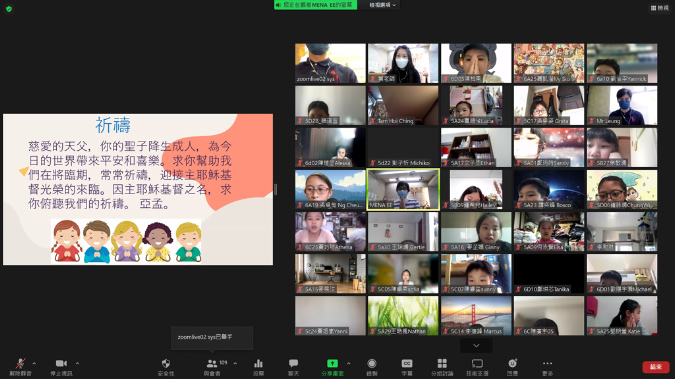The image size is (675, 379).
Task: Open the Polls bar-chart icon
Action: click(x=258, y=363)
